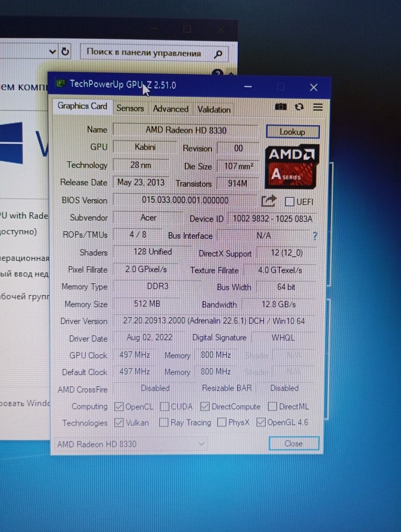Open the Validation tab
This screenshot has width=401, height=532.
click(x=214, y=110)
